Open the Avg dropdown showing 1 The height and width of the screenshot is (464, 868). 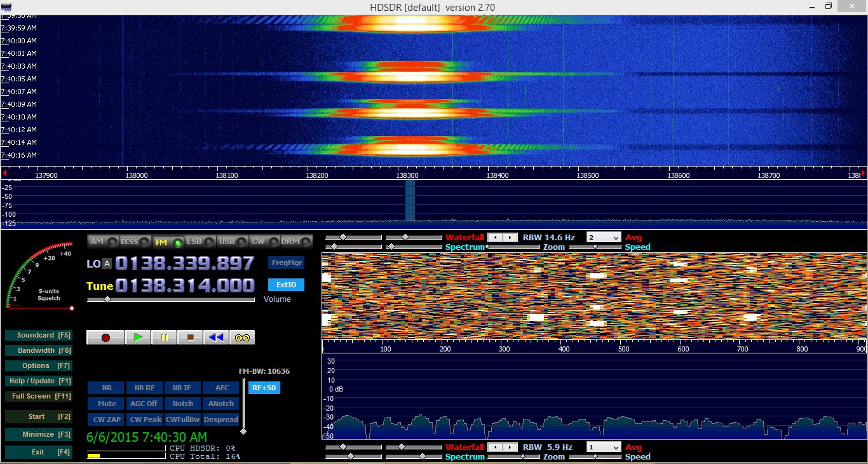click(x=603, y=447)
